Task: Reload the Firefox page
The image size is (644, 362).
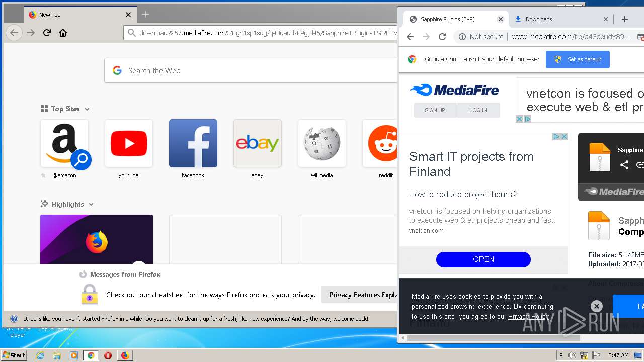Action: [47, 33]
